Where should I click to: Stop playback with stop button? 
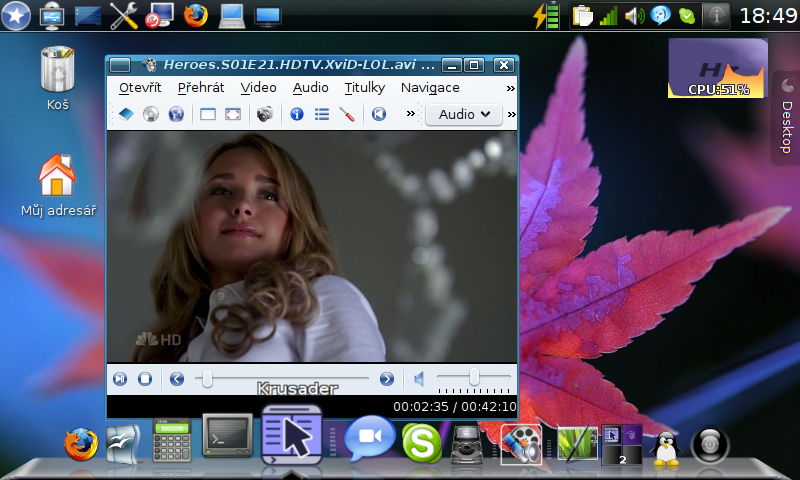pos(145,378)
